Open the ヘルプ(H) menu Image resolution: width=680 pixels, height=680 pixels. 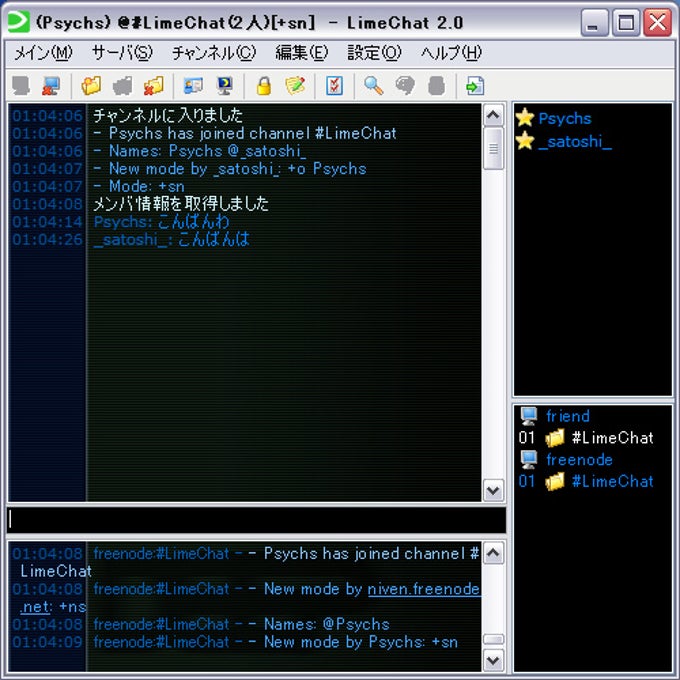[x=451, y=53]
